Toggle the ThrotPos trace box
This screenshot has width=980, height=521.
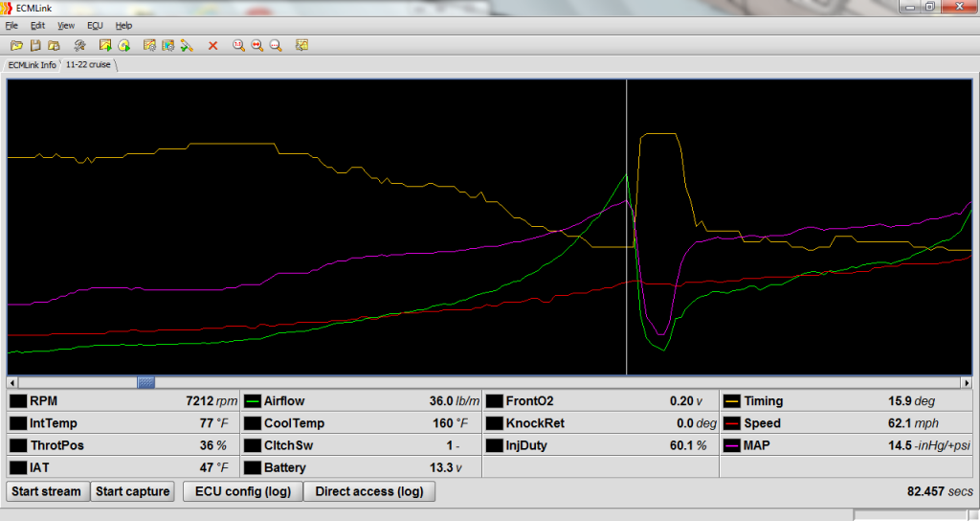tap(18, 445)
